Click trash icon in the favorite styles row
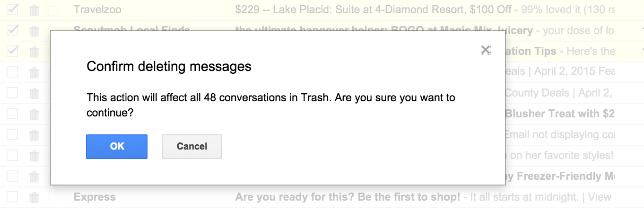The image size is (644, 212). [34, 155]
